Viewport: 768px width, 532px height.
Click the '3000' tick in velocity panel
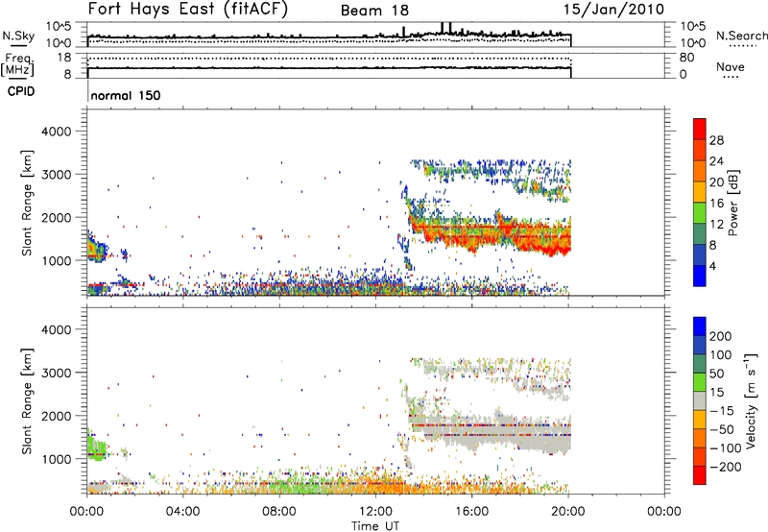[x=56, y=373]
